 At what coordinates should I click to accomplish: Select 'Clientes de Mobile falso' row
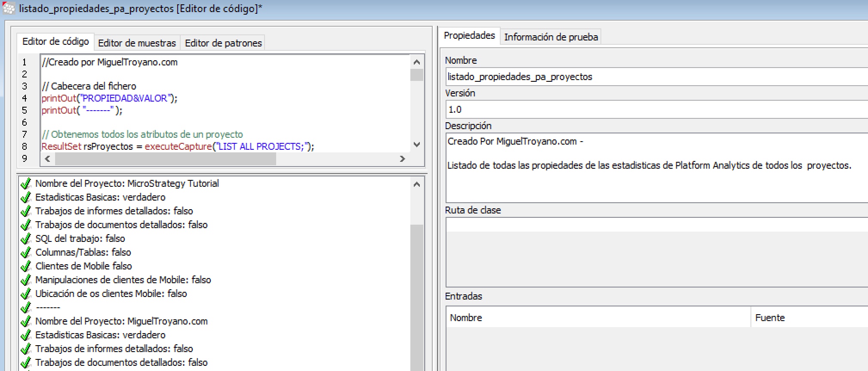point(83,266)
